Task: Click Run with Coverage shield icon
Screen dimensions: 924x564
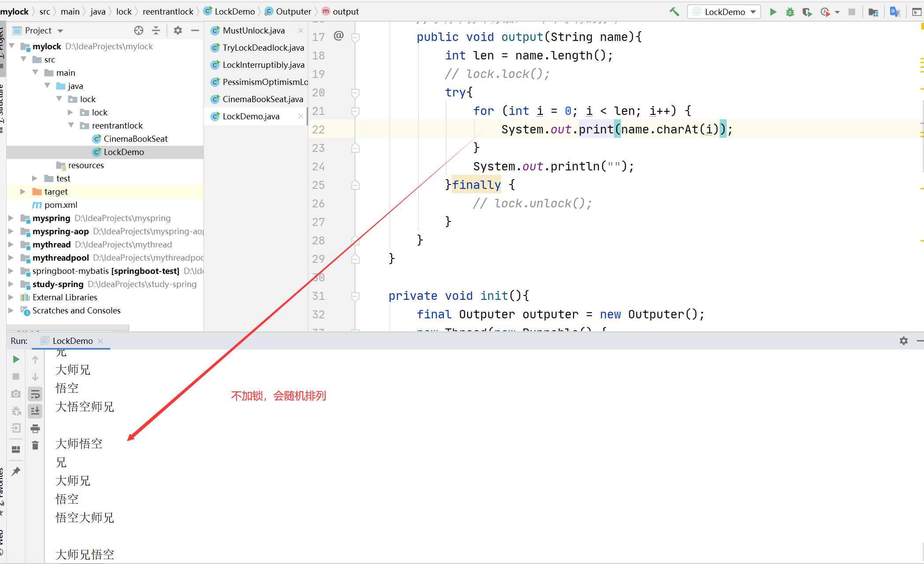Action: (x=807, y=12)
